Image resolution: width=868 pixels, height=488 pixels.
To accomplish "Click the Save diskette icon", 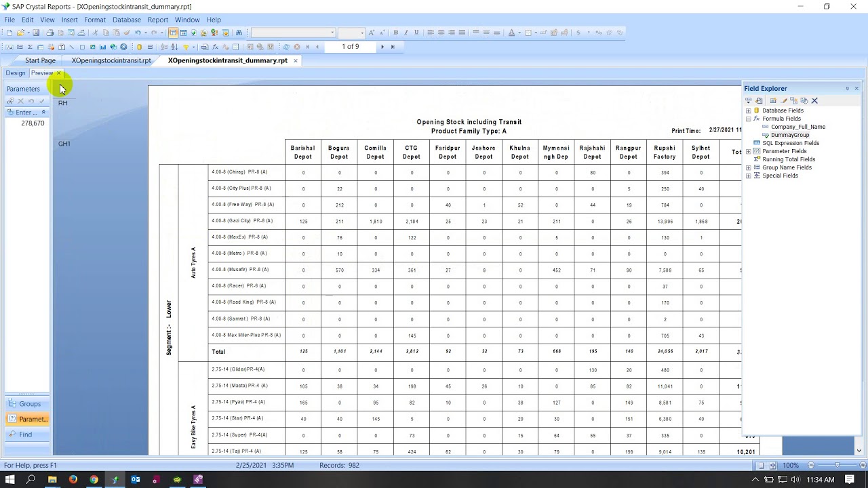I will pos(36,33).
